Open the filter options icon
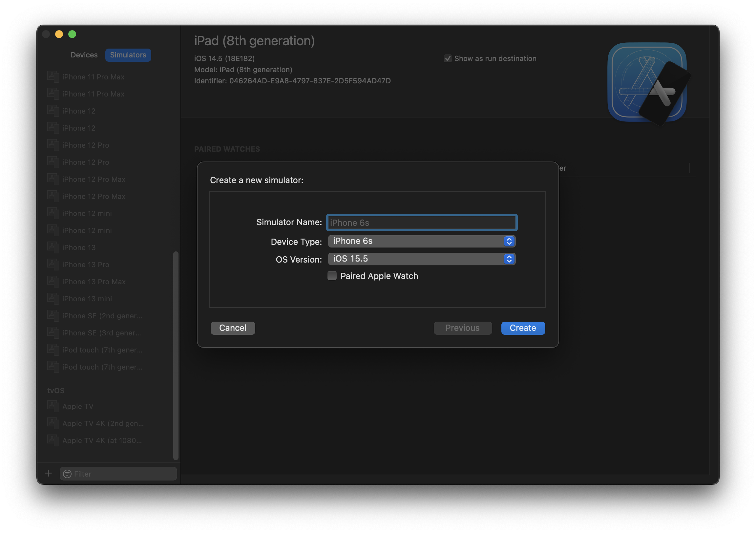Screen dimensions: 756x533 (67, 474)
